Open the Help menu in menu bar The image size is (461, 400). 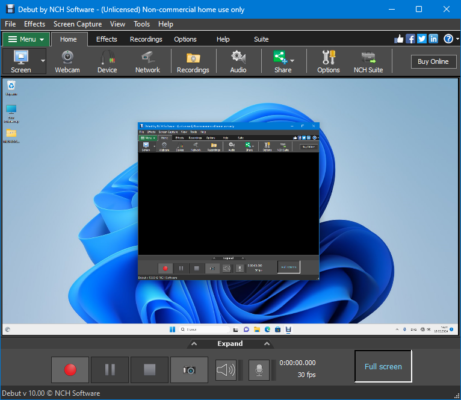coord(166,24)
